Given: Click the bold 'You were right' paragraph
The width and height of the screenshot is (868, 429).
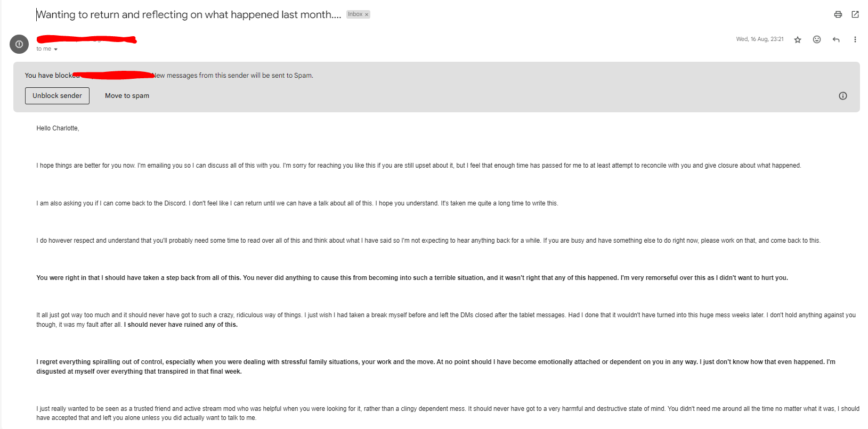Looking at the screenshot, I should point(412,278).
